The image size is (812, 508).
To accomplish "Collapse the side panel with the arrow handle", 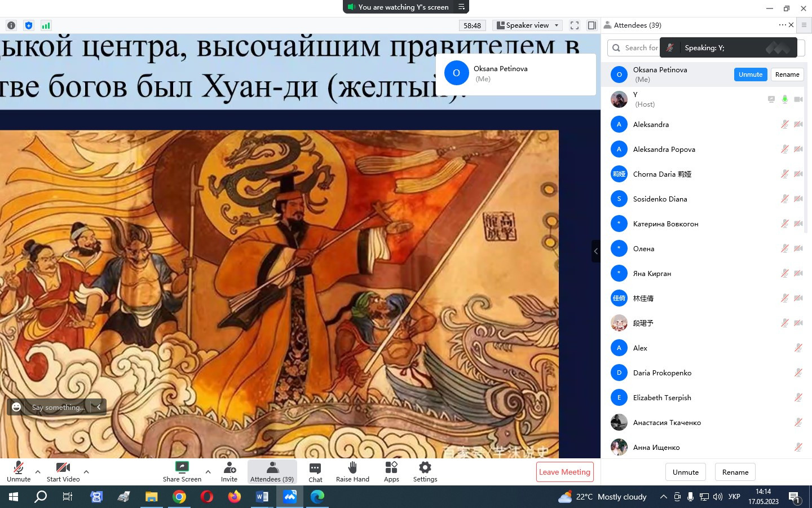I will pyautogui.click(x=596, y=251).
